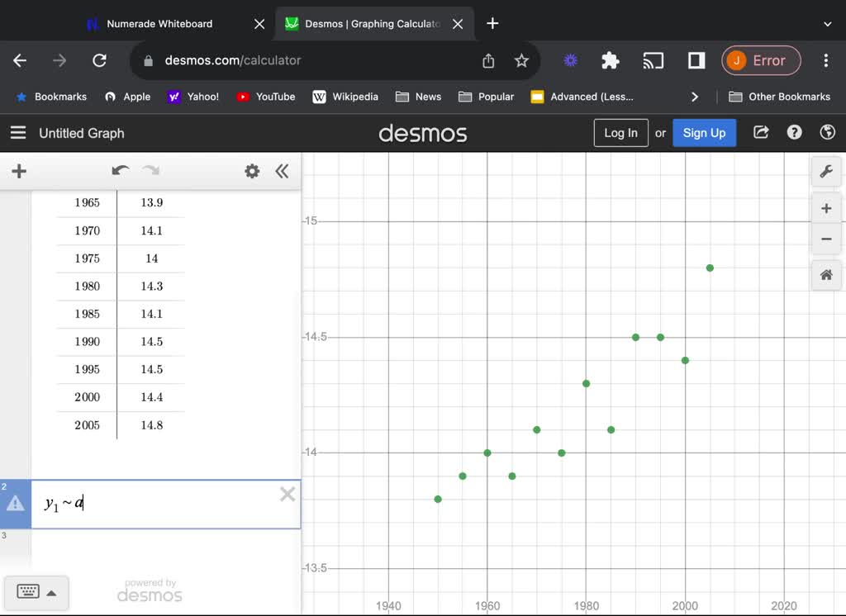Open the hamburger menu next to Untitled Graph

[18, 133]
